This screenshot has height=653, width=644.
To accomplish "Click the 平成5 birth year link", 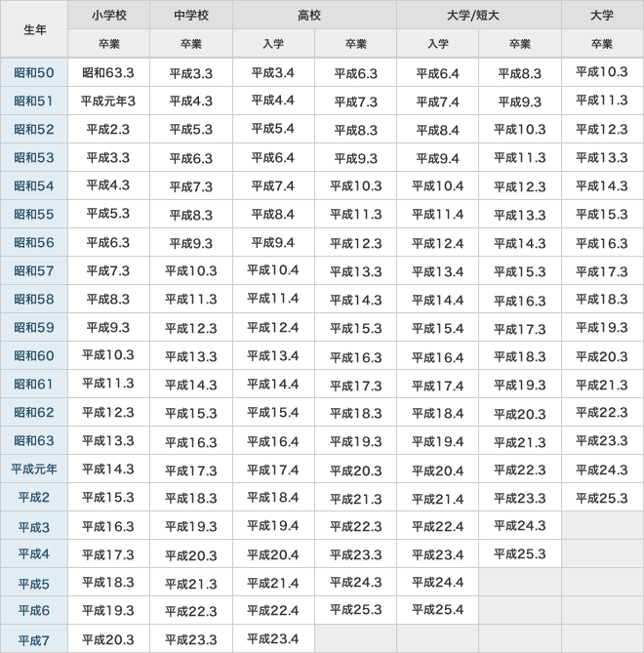I will point(34,584).
